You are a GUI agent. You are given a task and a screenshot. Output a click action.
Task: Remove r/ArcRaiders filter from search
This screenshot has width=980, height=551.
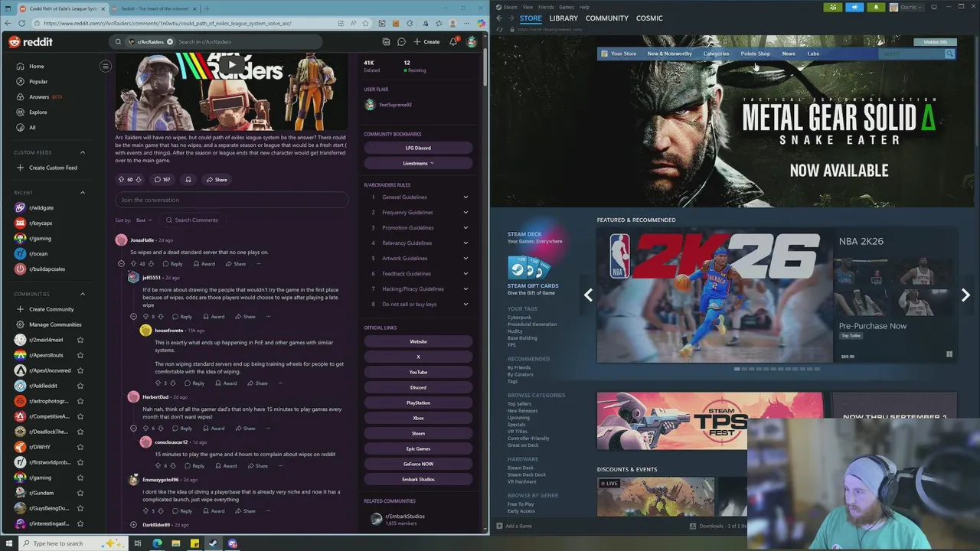pyautogui.click(x=170, y=42)
